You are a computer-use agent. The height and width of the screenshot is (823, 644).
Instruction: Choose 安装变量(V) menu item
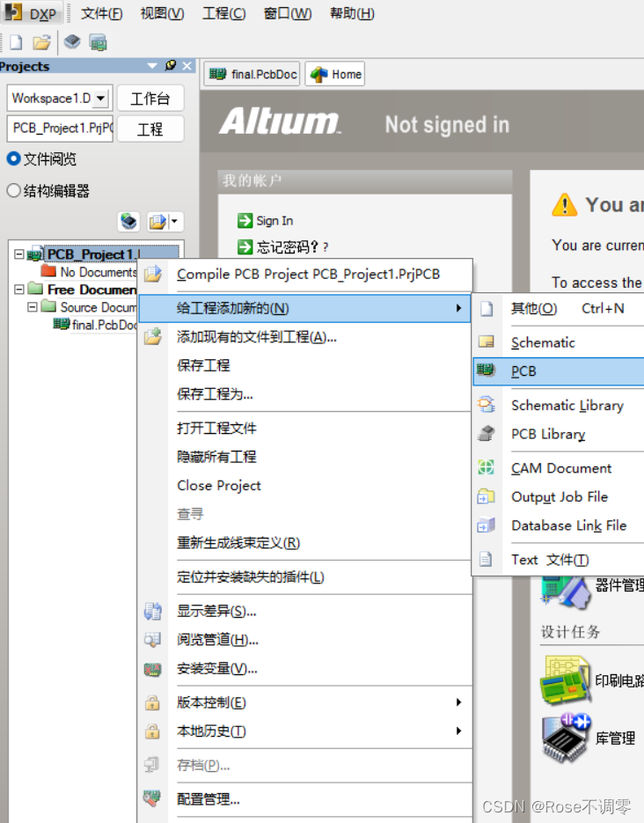pos(305,669)
